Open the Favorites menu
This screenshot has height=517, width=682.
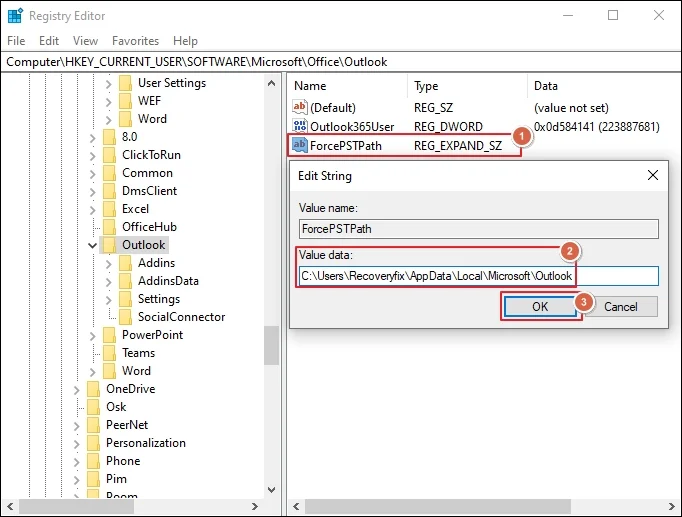(x=135, y=41)
